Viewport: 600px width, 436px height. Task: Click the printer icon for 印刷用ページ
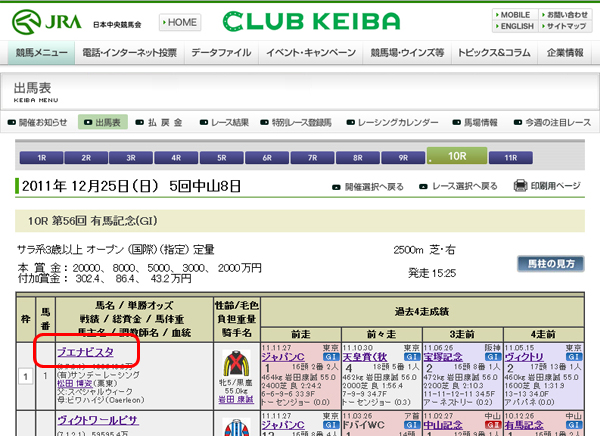(x=520, y=186)
